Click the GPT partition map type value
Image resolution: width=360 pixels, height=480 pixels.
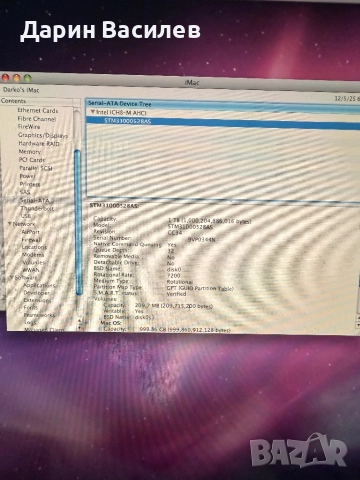point(200,288)
